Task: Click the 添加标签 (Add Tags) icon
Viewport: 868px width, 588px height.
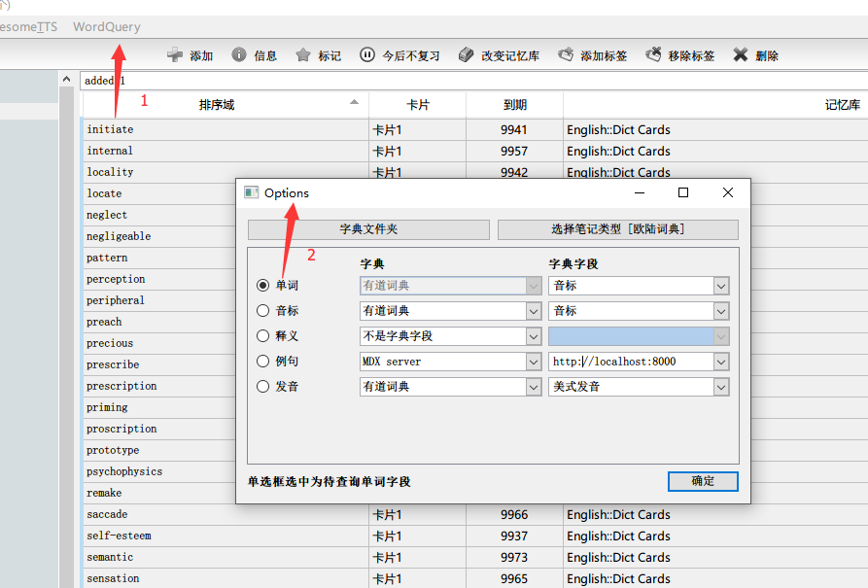Action: (566, 55)
